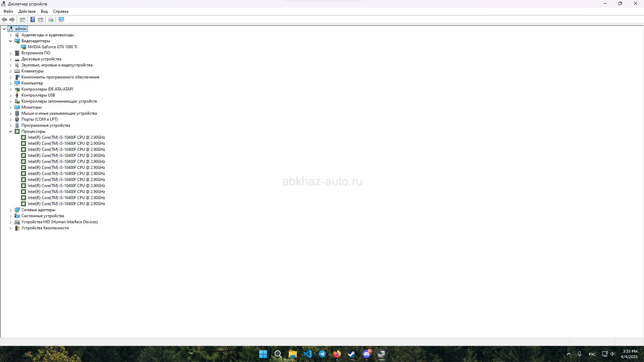The image size is (644, 362).
Task: Click the tray volume speaker icon
Action: coord(612,354)
